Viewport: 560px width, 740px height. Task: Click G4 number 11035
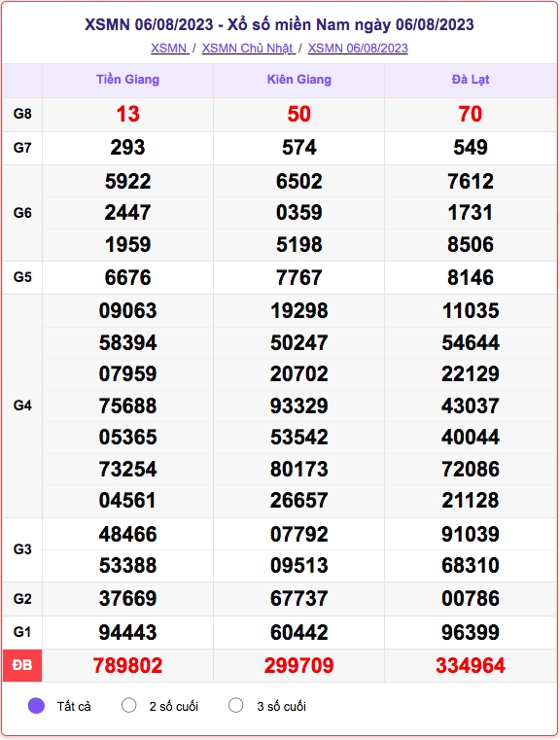pyautogui.click(x=471, y=311)
